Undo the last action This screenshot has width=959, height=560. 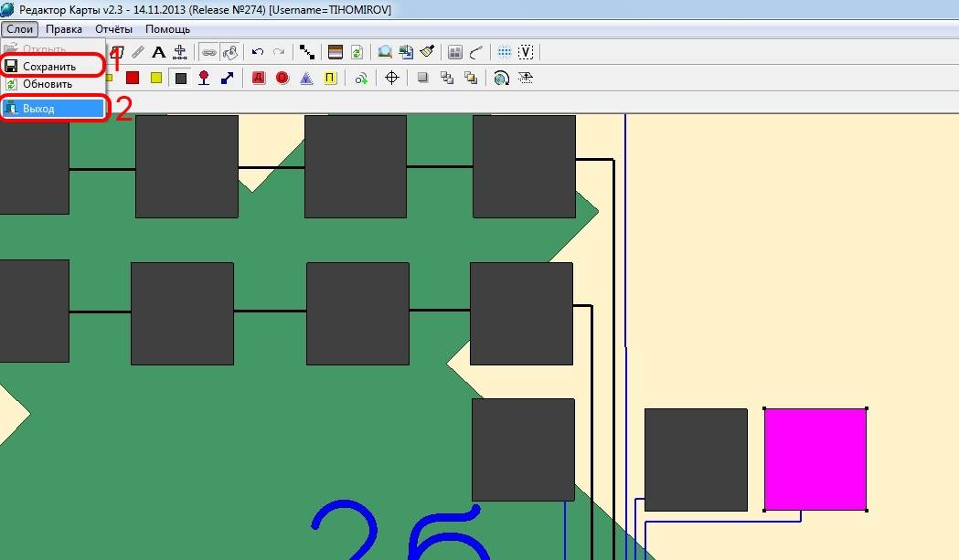tap(258, 53)
